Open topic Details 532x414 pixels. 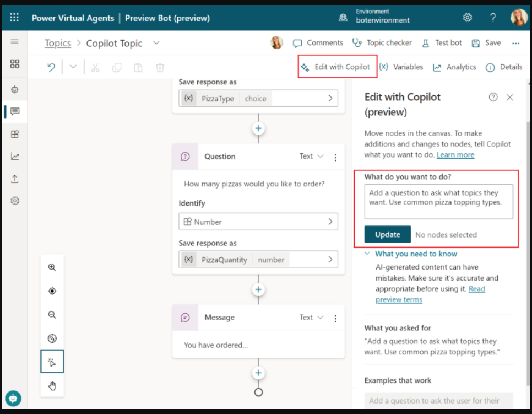click(x=504, y=67)
